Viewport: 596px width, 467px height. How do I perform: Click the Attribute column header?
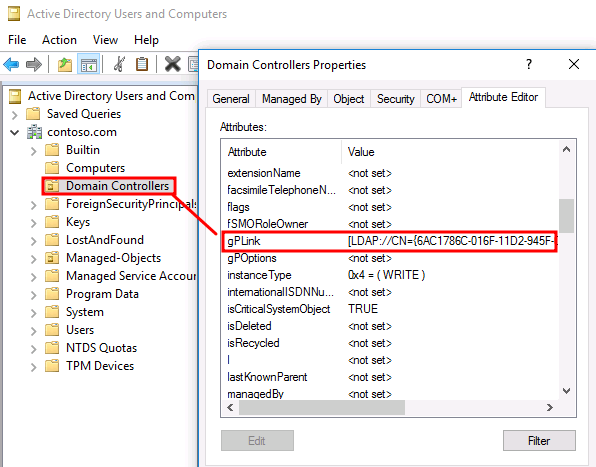pos(281,152)
